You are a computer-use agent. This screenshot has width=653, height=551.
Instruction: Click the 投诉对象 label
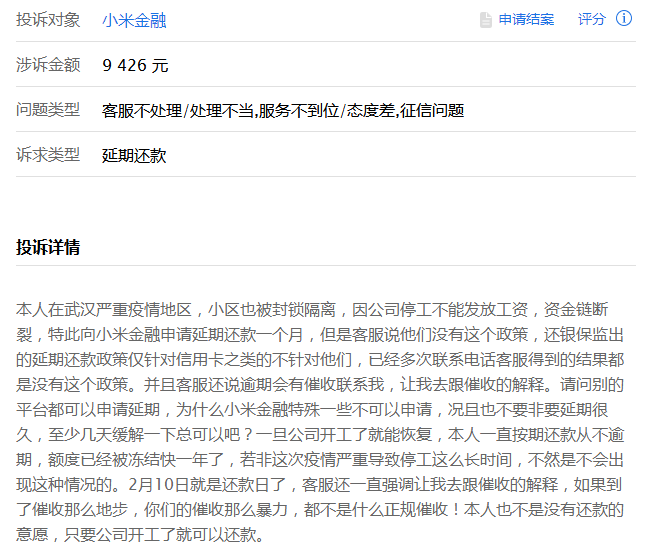(48, 20)
